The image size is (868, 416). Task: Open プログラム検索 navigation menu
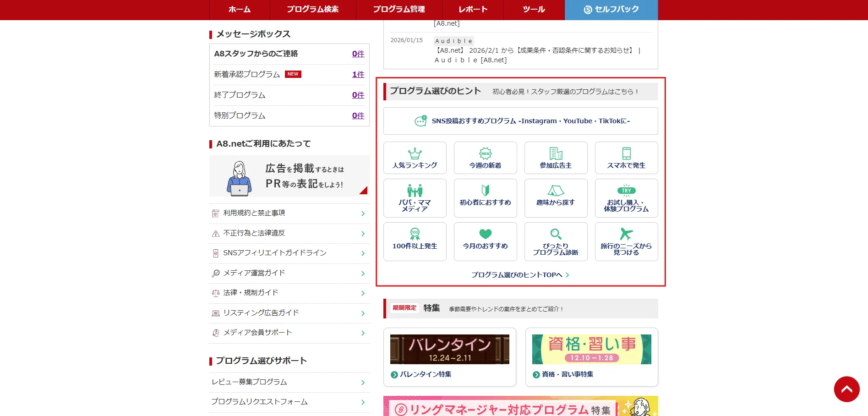pyautogui.click(x=313, y=10)
